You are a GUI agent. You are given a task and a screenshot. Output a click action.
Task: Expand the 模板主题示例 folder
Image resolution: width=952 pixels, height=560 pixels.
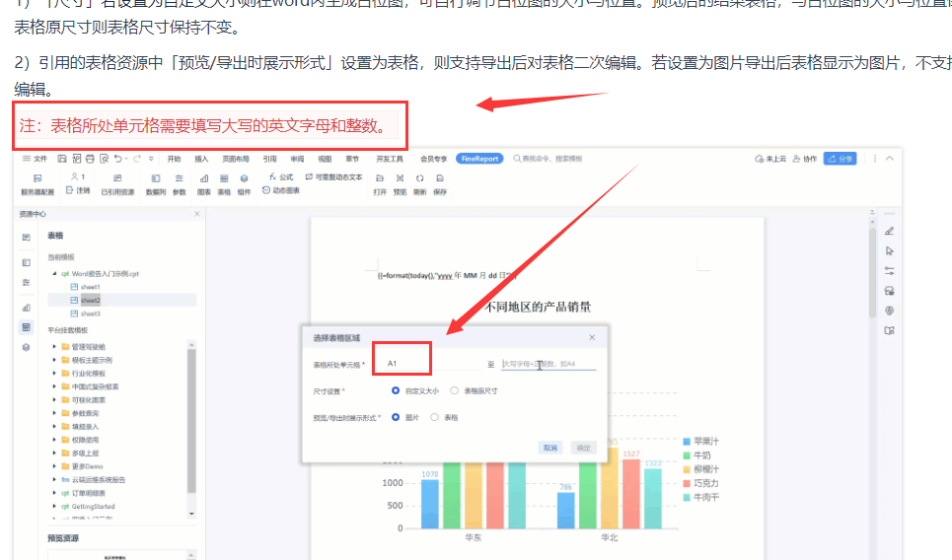click(x=54, y=361)
